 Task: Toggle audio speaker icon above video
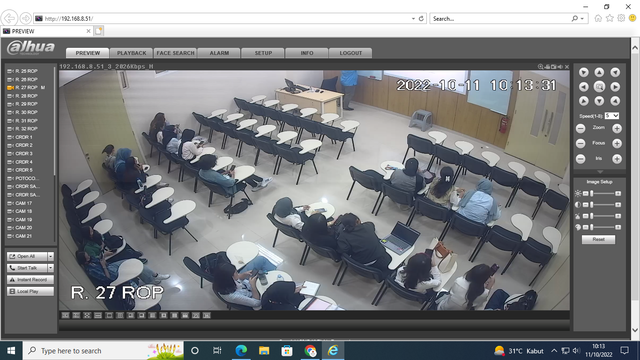pyautogui.click(x=560, y=67)
